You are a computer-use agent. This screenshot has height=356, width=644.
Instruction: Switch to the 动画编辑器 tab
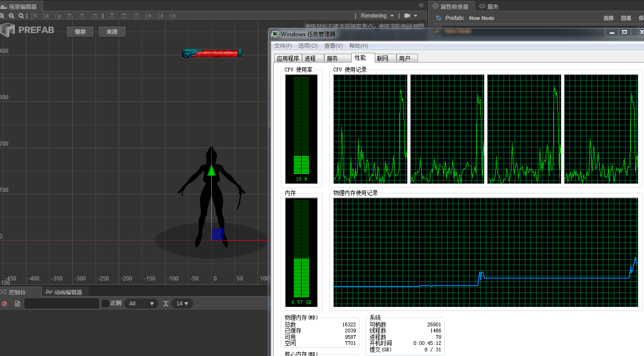point(64,292)
